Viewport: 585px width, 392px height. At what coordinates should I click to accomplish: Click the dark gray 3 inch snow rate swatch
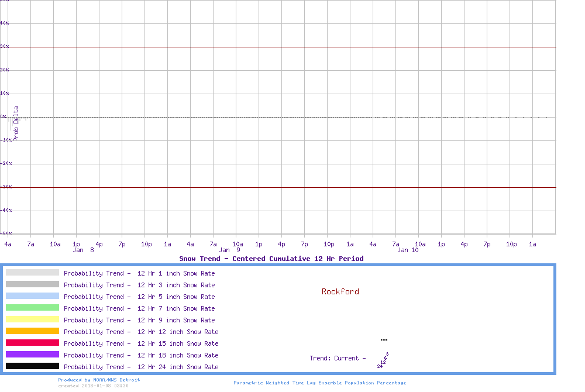click(32, 284)
